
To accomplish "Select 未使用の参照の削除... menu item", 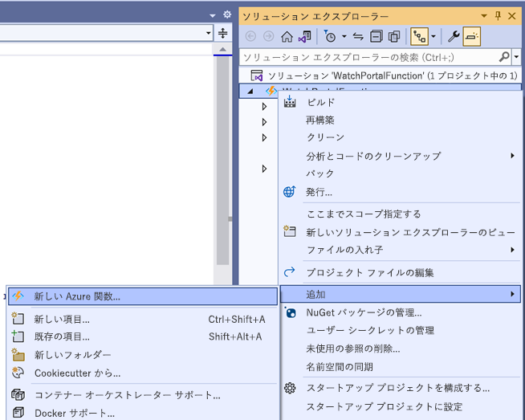I will click(353, 349).
